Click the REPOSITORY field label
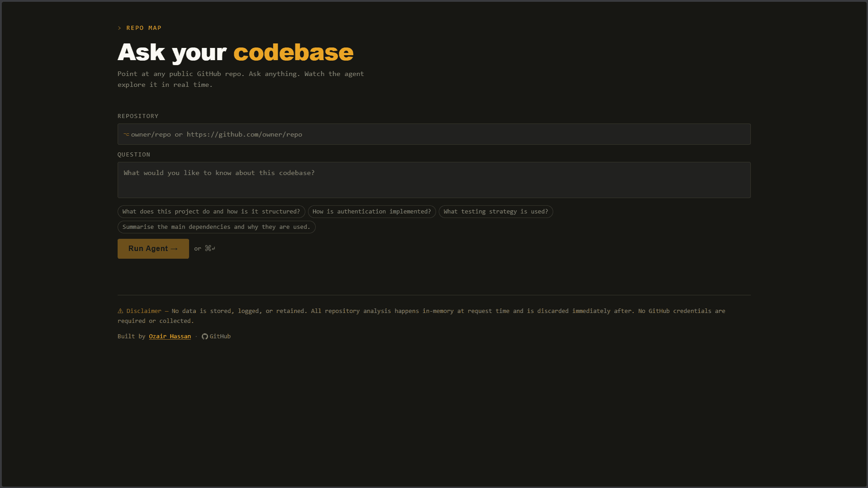The image size is (868, 488). click(138, 116)
